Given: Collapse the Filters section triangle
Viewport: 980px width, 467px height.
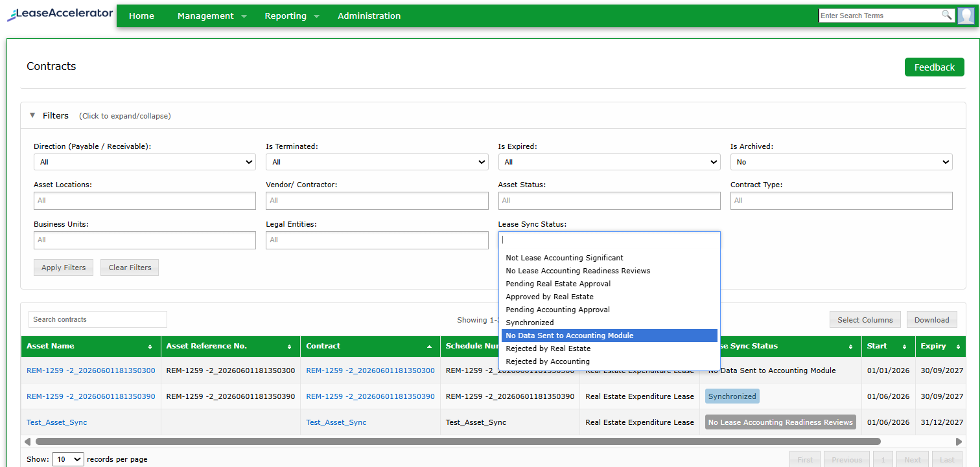Looking at the screenshot, I should click(32, 115).
